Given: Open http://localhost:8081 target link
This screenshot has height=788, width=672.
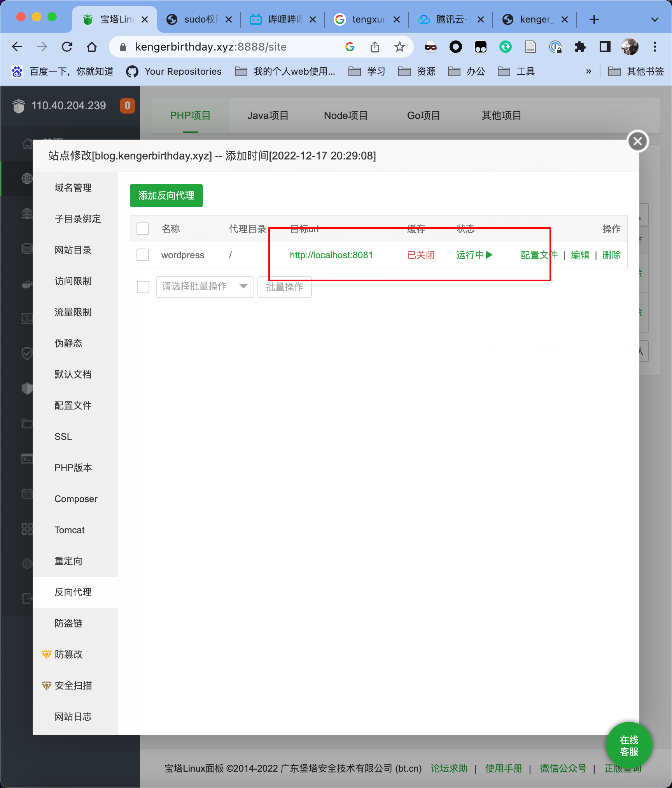Looking at the screenshot, I should [x=331, y=255].
